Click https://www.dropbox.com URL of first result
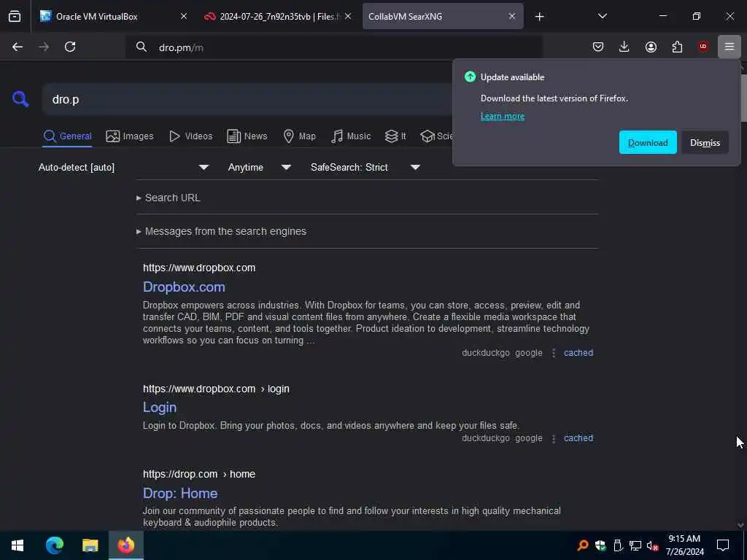Screen dimensions: 747x560 click(x=199, y=268)
